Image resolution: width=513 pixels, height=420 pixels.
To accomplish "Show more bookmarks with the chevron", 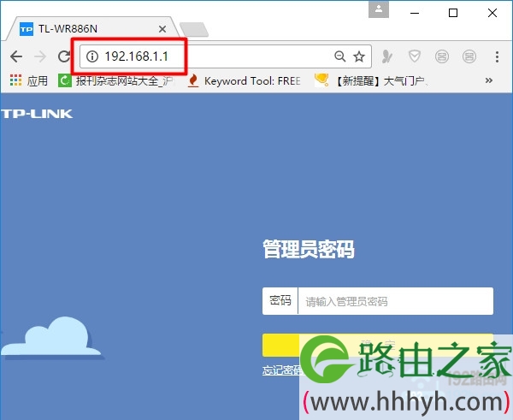I will pyautogui.click(x=489, y=80).
